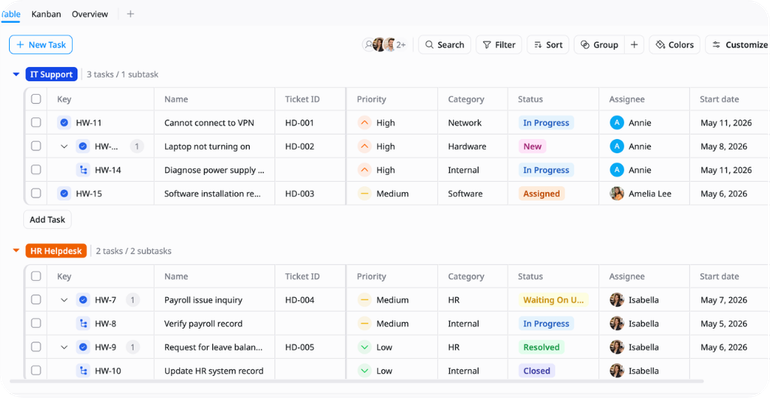771x398 pixels.
Task: Select the Table view tab
Action: pos(10,14)
